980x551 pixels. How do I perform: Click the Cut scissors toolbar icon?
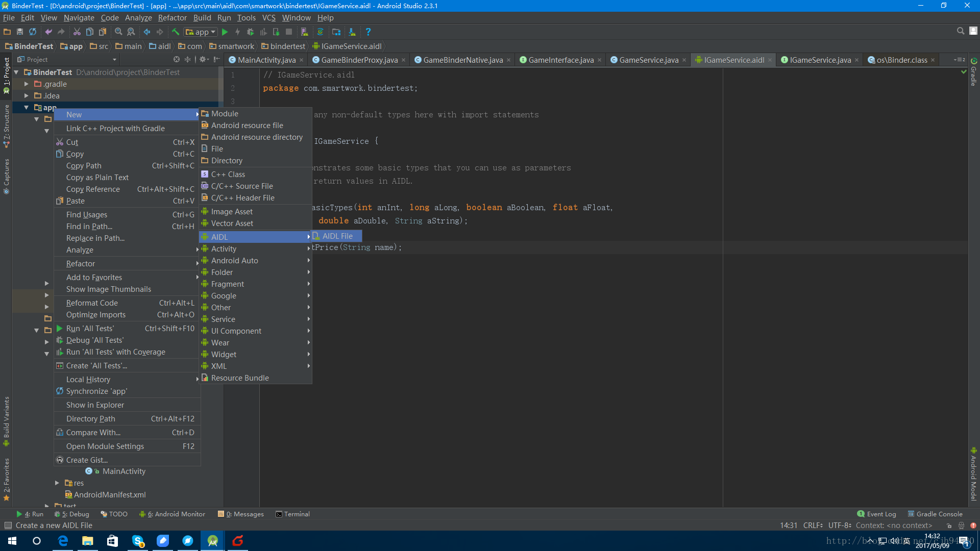pos(77,32)
